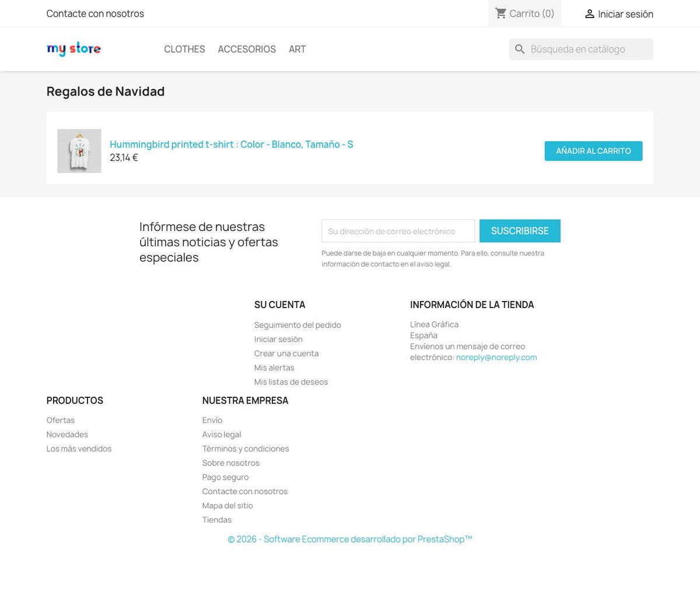The image size is (700, 591).
Task: Click the Regalos de Navidad heading
Action: click(x=106, y=92)
